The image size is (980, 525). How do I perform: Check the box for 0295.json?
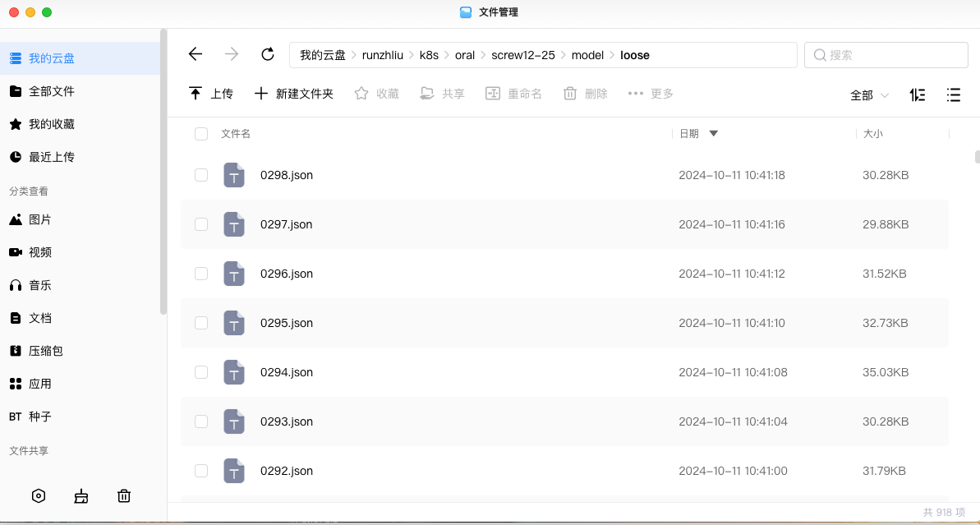(x=201, y=323)
